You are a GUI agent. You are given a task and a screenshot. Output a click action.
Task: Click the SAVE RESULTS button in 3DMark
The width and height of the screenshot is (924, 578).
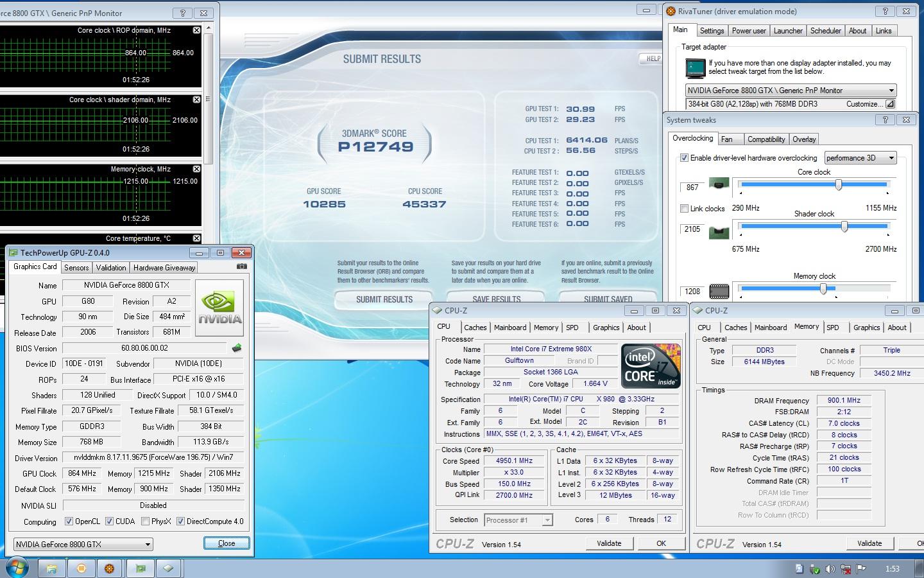[496, 299]
